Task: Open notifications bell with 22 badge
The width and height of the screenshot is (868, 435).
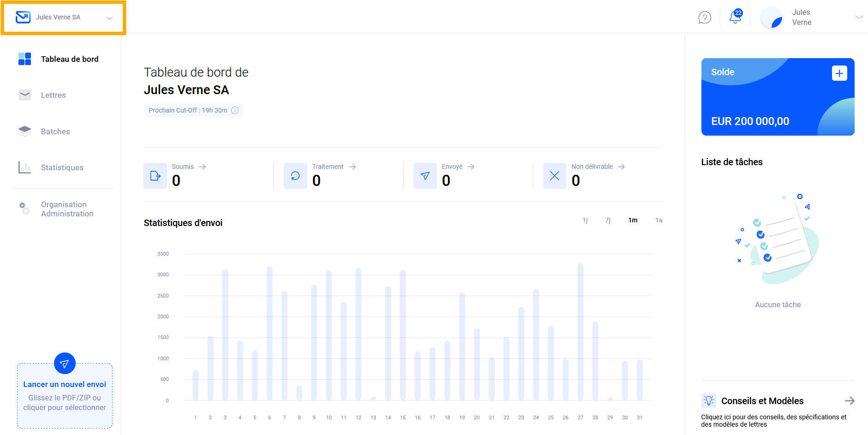Action: click(x=735, y=17)
